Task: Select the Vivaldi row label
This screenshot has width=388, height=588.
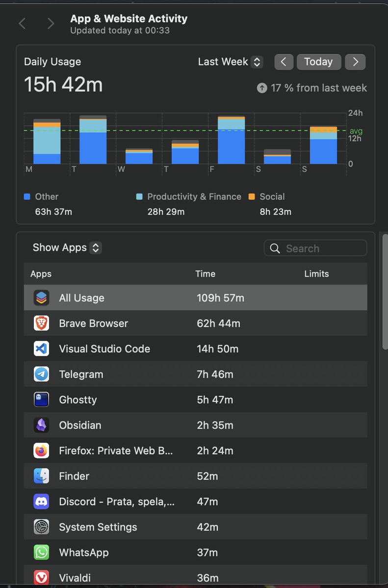Action: (x=75, y=578)
